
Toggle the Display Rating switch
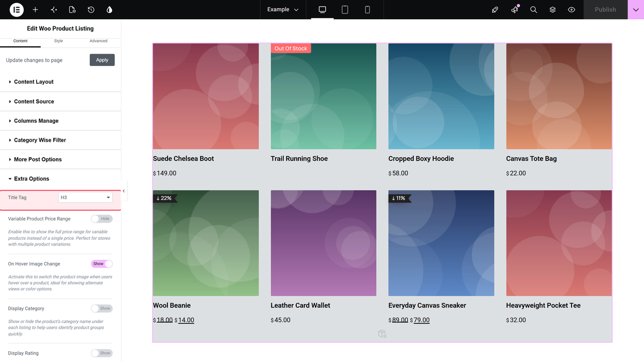101,353
